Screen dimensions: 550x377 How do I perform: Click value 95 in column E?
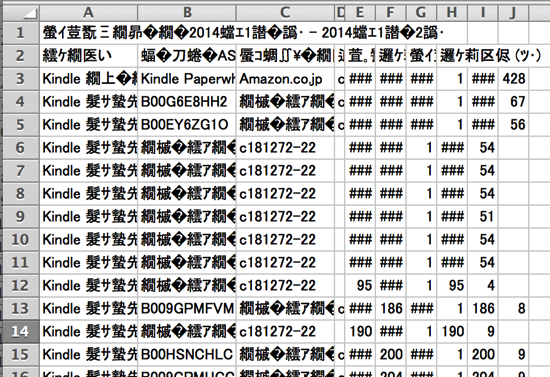click(360, 285)
